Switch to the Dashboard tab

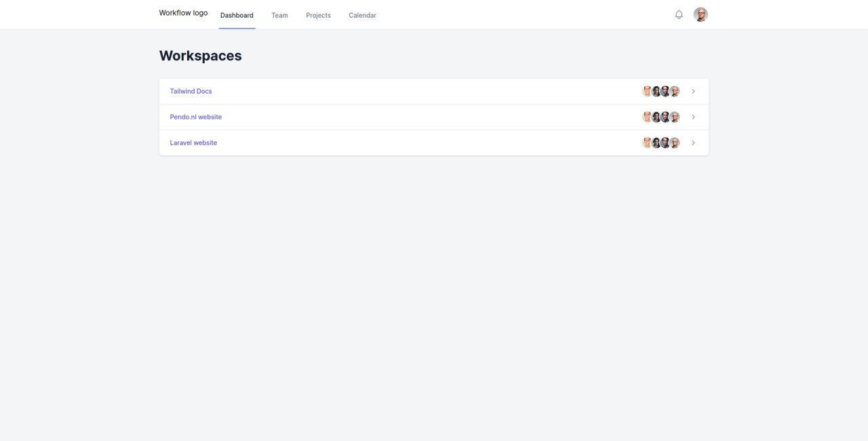[237, 15]
